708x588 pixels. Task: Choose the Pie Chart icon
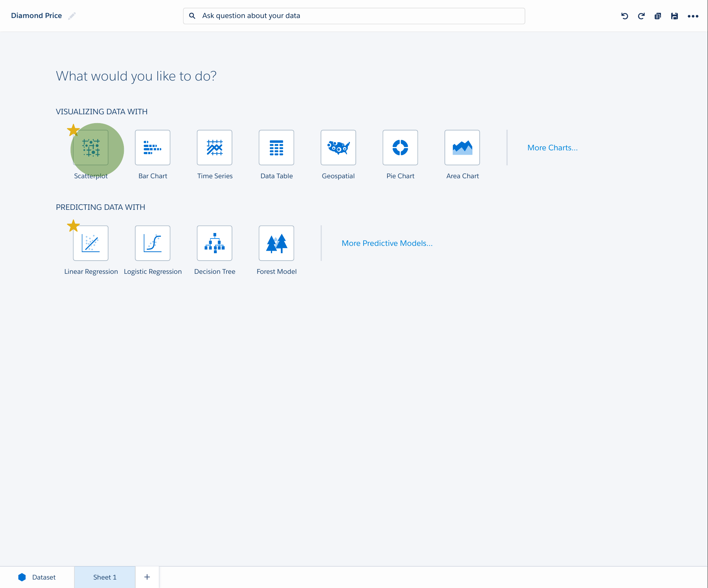click(x=400, y=148)
